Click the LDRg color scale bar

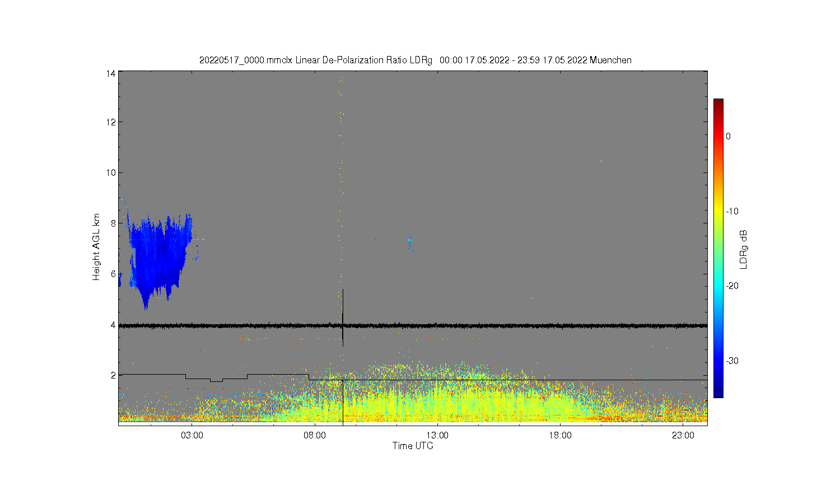pyautogui.click(x=718, y=248)
